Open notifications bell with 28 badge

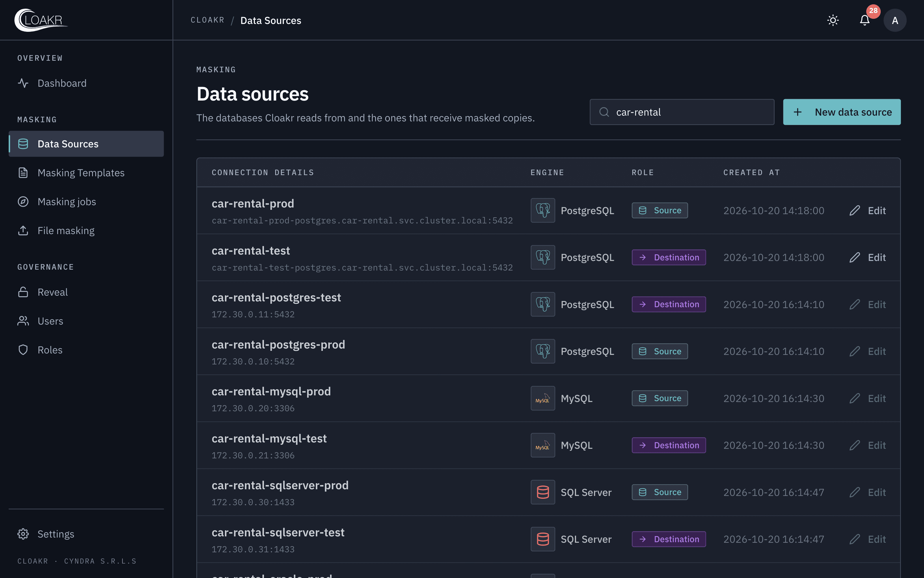(x=865, y=20)
